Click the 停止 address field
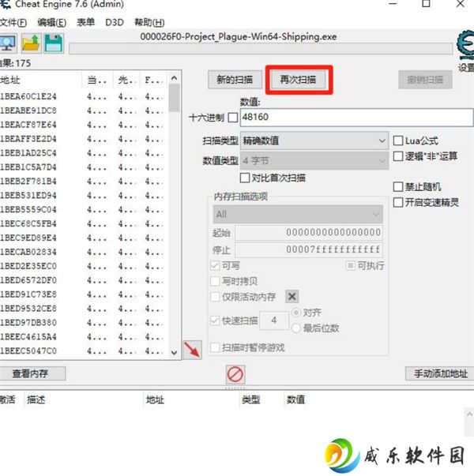Image resolution: width=474 pixels, height=476 pixels. pyautogui.click(x=309, y=249)
